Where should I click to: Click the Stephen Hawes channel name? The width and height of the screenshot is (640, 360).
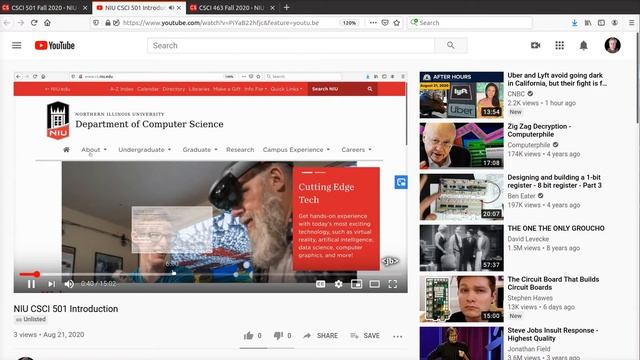coord(530,298)
